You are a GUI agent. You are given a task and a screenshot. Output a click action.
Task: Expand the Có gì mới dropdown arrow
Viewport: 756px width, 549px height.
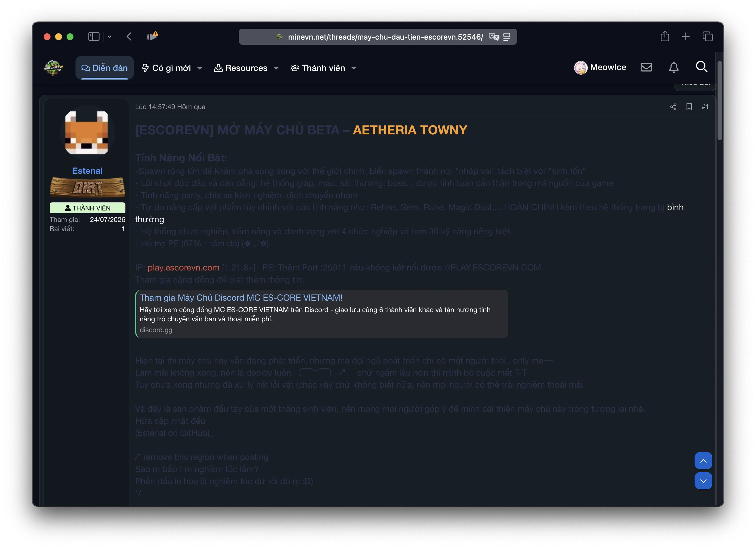200,68
